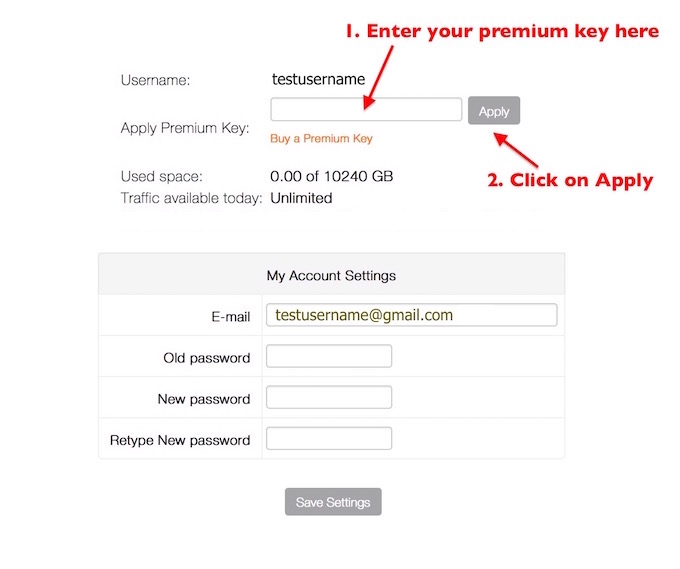Click the testusername value text

318,78
